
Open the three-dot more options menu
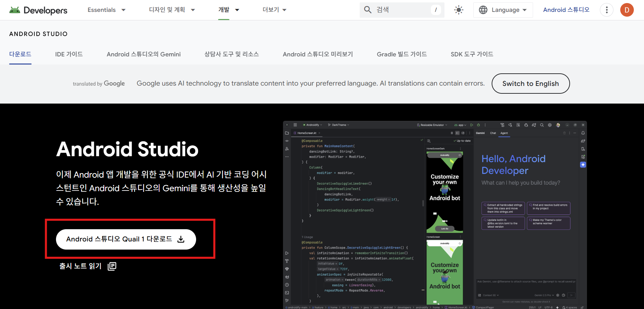(607, 10)
